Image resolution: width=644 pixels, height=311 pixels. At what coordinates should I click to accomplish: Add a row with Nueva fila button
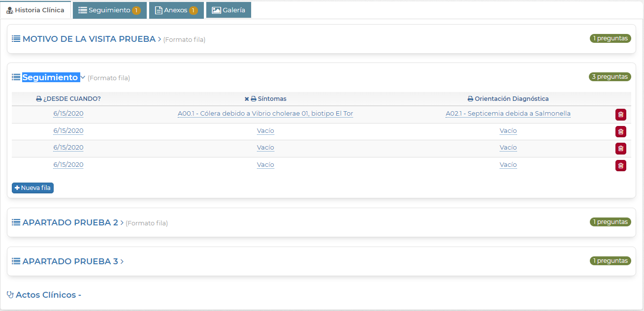tap(32, 188)
